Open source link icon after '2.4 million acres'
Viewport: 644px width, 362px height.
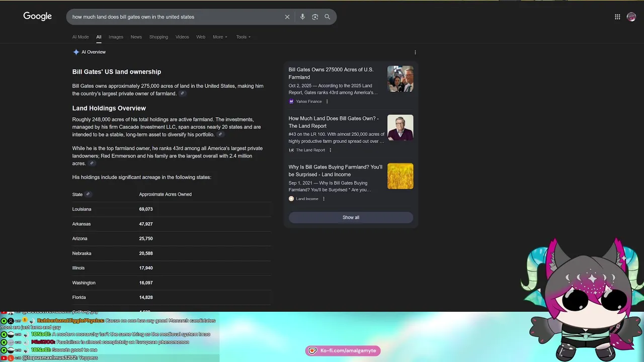tap(92, 163)
